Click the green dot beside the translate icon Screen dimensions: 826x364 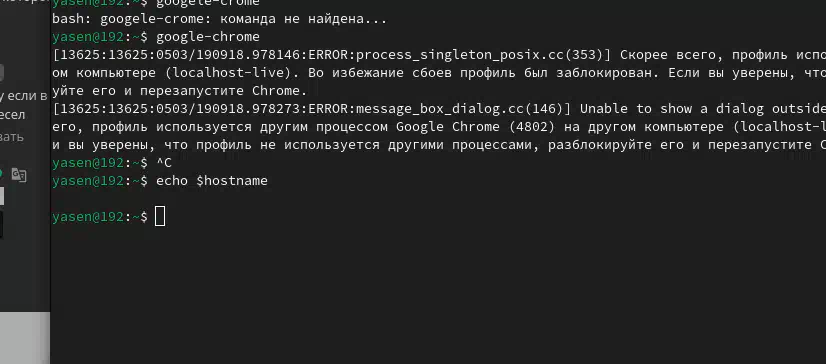click(1, 173)
